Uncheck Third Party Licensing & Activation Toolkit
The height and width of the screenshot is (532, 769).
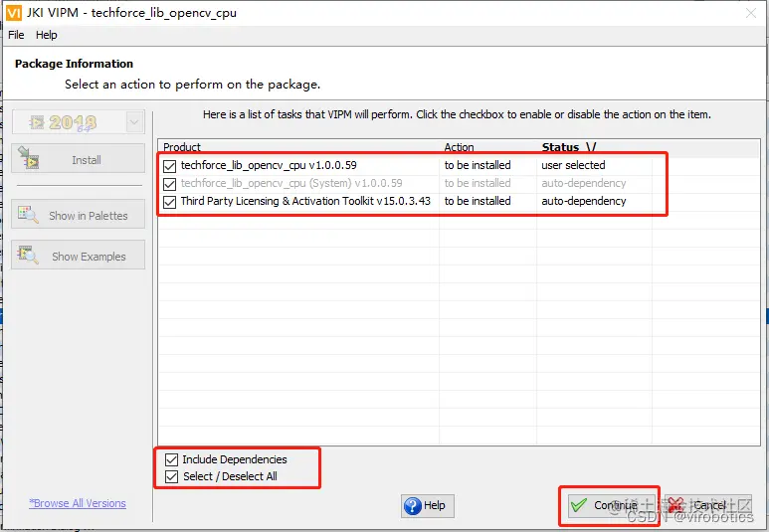[170, 202]
